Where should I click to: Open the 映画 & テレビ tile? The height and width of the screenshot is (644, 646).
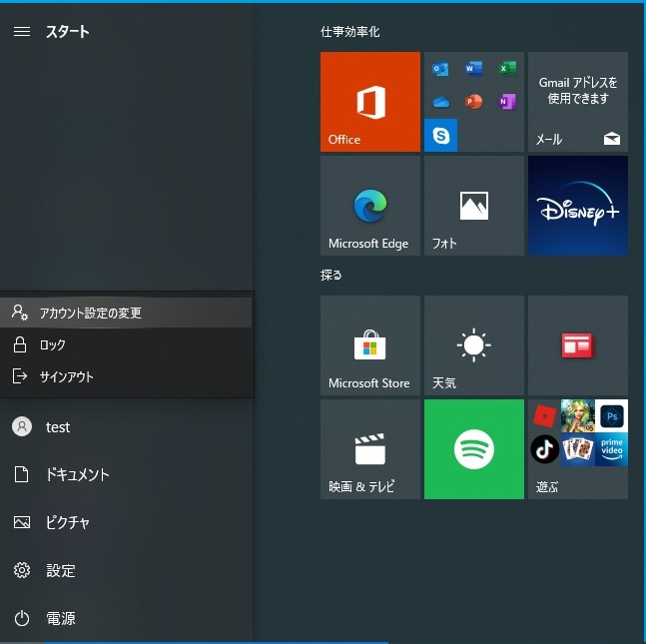click(x=370, y=449)
